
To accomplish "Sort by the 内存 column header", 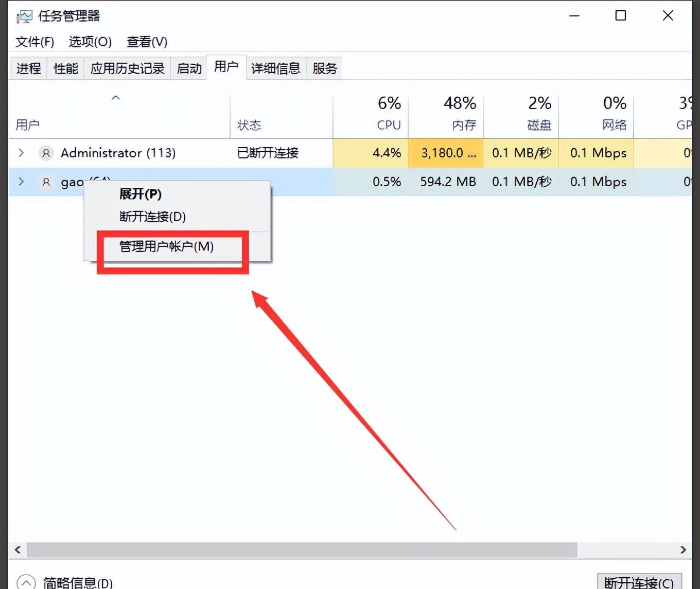I will click(x=446, y=116).
